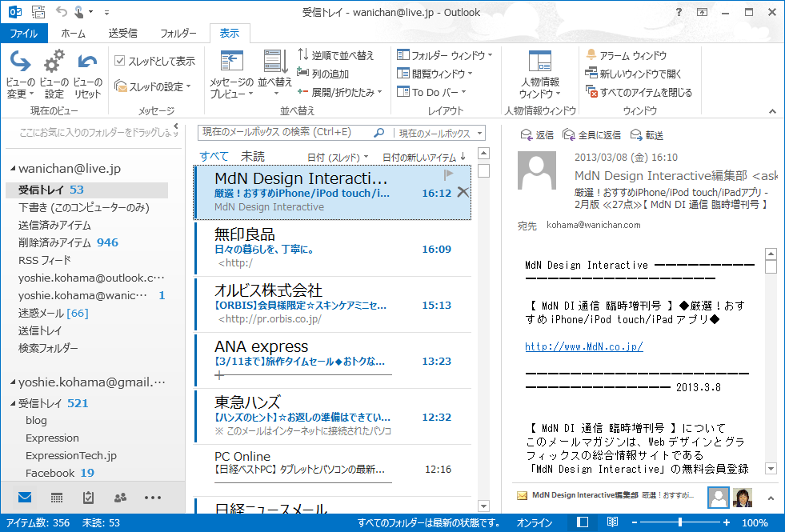Expand the people pane at bottom

pyautogui.click(x=771, y=498)
